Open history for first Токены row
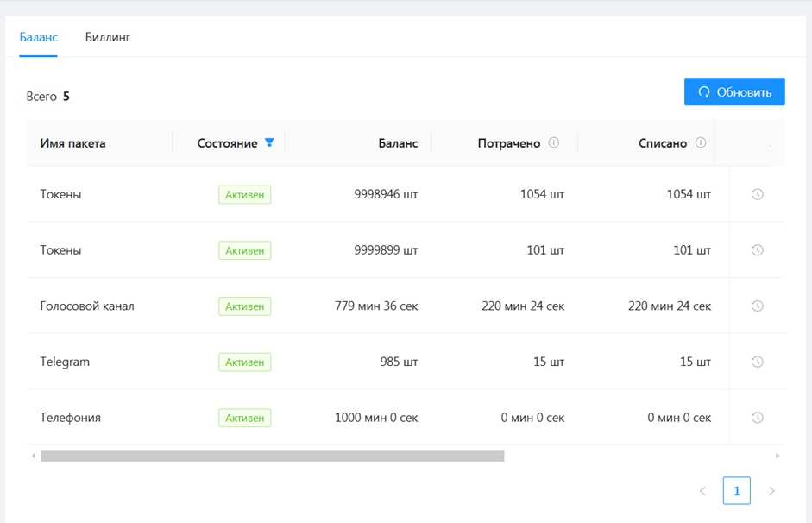Screen dimensions: 812x523 (x=757, y=194)
